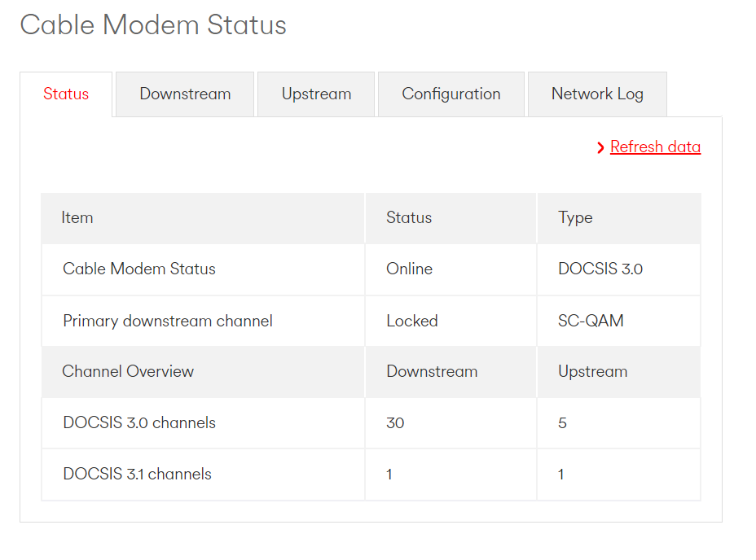Viewport: 756px width, 560px height.
Task: Select the DOCSIS 3.0 channels row label
Action: pos(139,422)
